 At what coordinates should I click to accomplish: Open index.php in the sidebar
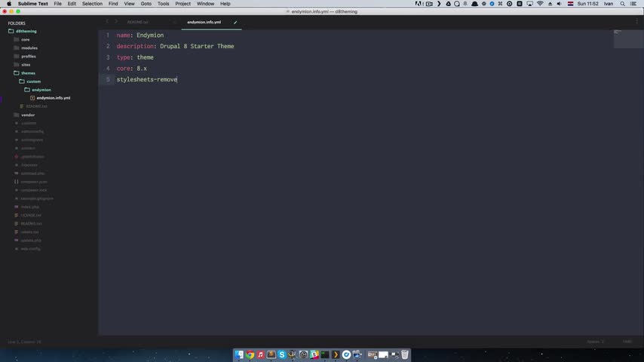tap(30, 207)
